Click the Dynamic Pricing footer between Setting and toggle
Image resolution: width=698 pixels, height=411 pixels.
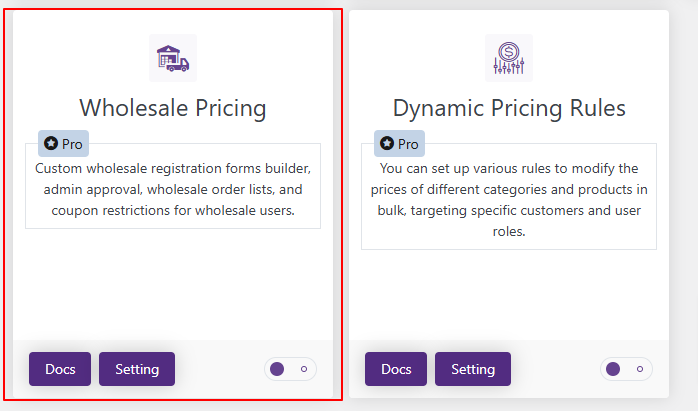[x=556, y=369]
